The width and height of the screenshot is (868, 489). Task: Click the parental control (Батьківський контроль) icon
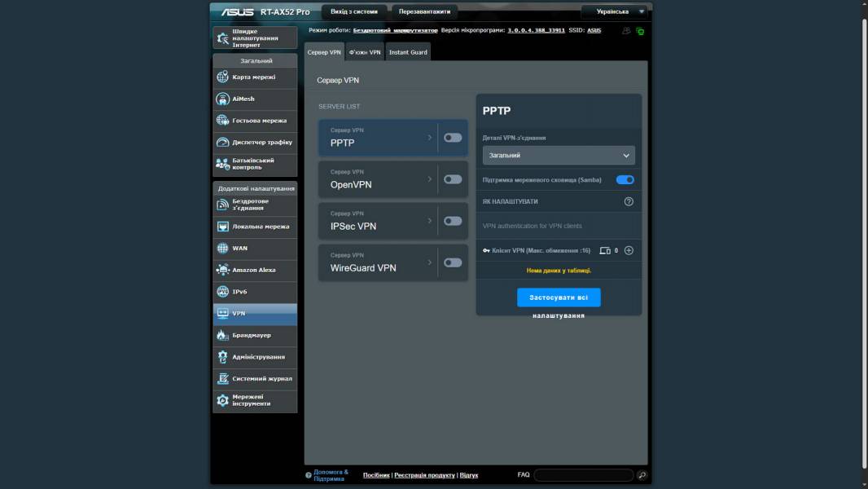coord(222,163)
